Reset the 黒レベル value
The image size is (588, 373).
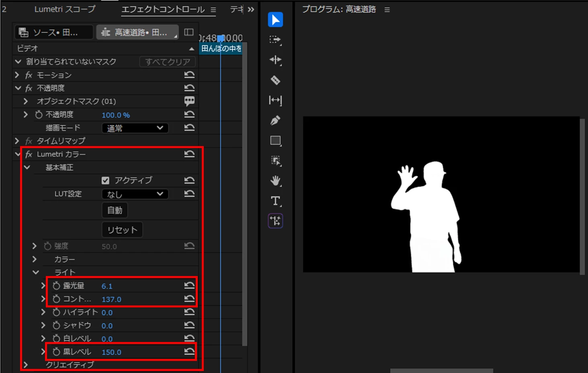click(189, 352)
